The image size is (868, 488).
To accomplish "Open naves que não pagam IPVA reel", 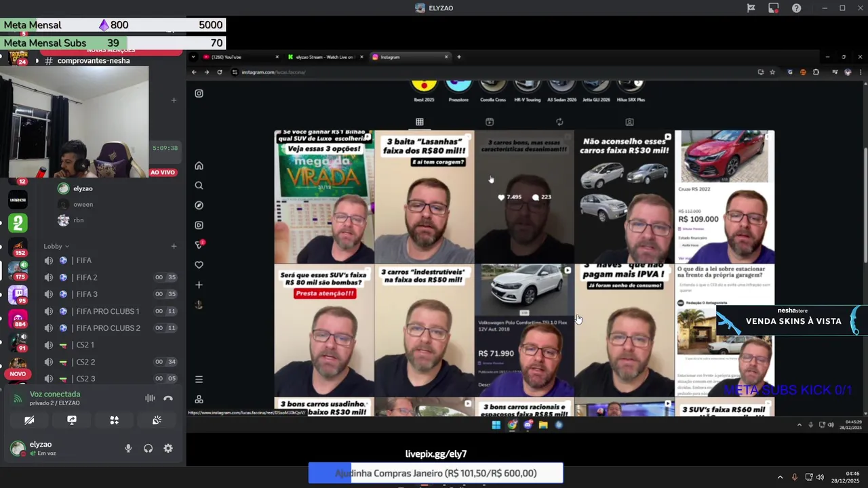I will [x=625, y=330].
